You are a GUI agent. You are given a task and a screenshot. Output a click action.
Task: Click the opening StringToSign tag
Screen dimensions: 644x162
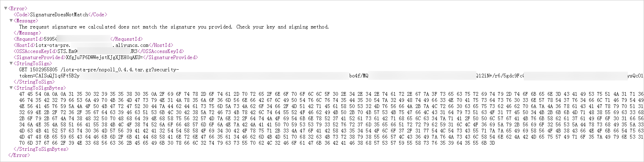[33, 64]
